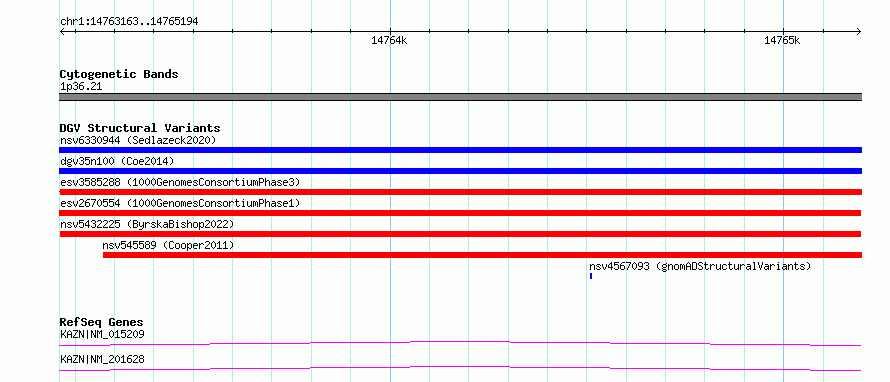
Task: Click the blue bar for nsv6330944
Action: [x=460, y=150]
